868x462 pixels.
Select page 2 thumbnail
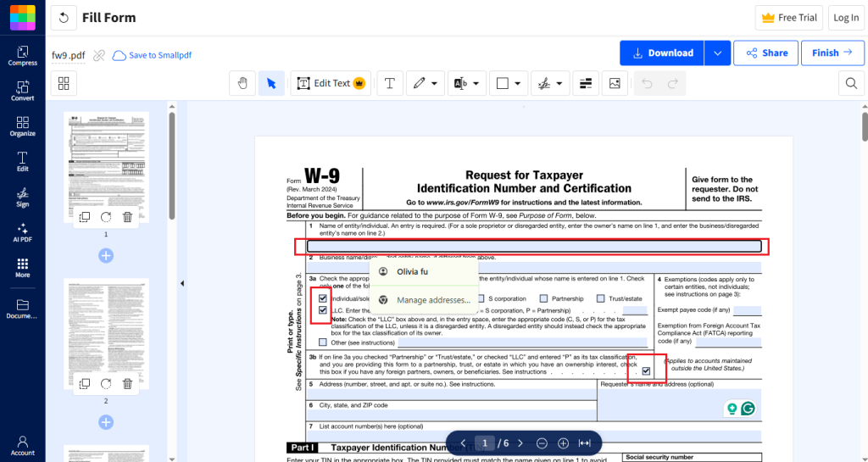click(x=106, y=334)
